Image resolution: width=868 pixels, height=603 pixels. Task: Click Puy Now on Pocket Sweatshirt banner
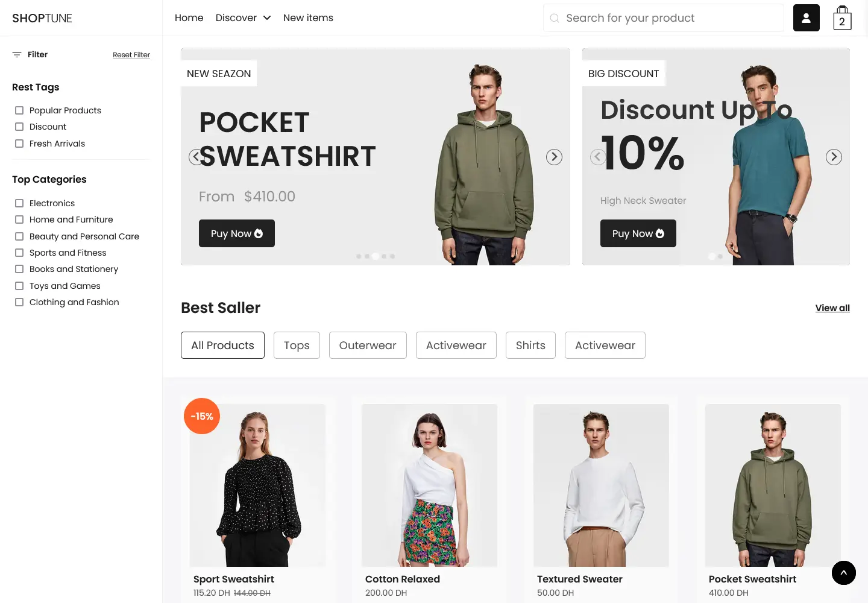(x=237, y=233)
